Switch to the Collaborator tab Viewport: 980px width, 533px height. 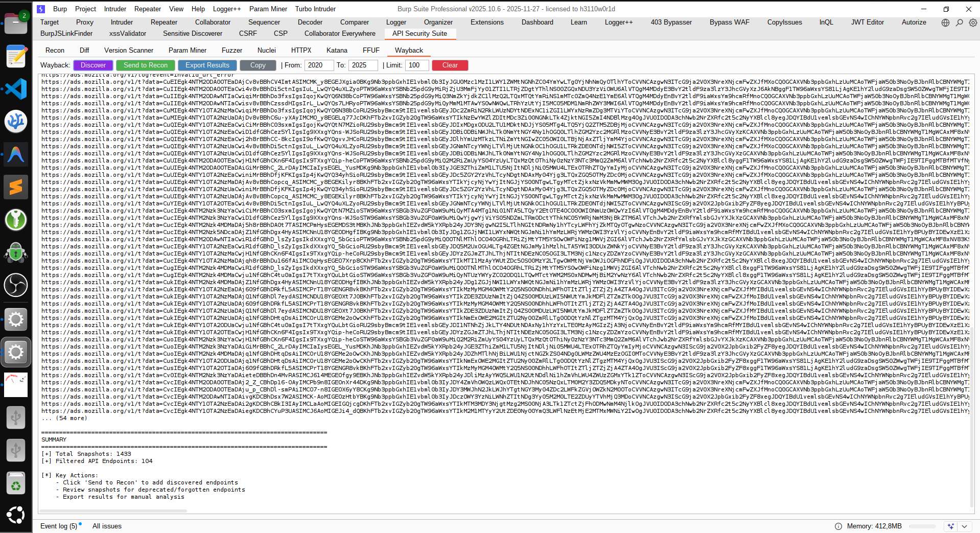coord(213,22)
